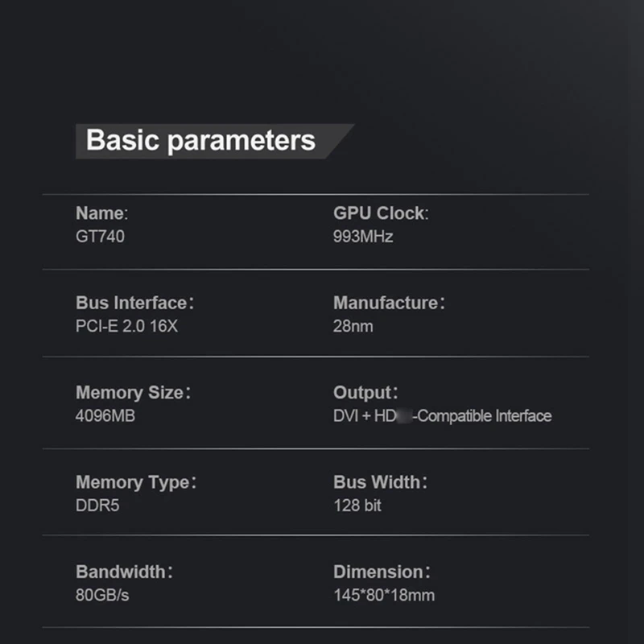The height and width of the screenshot is (644, 644).
Task: Select the 145*80*18mm dimension value
Action: [384, 596]
